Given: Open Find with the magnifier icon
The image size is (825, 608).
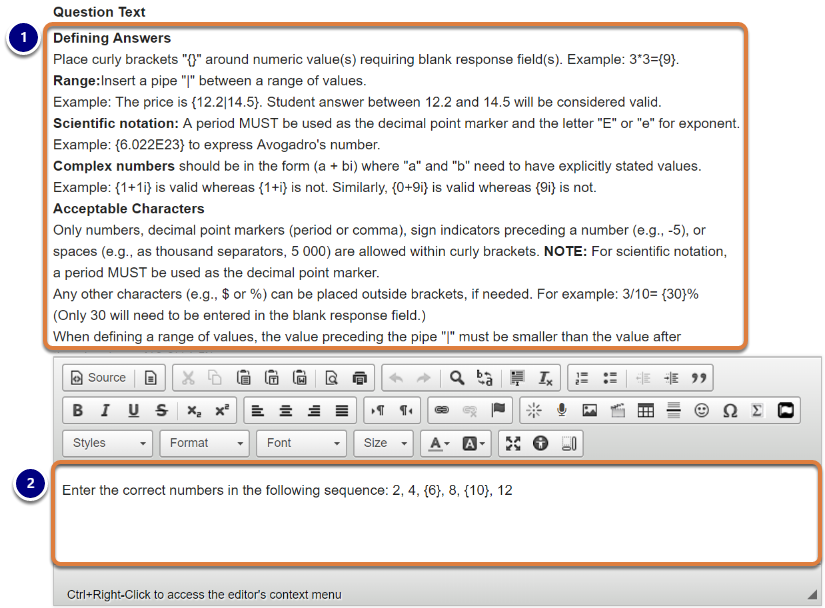Looking at the screenshot, I should click(x=457, y=378).
